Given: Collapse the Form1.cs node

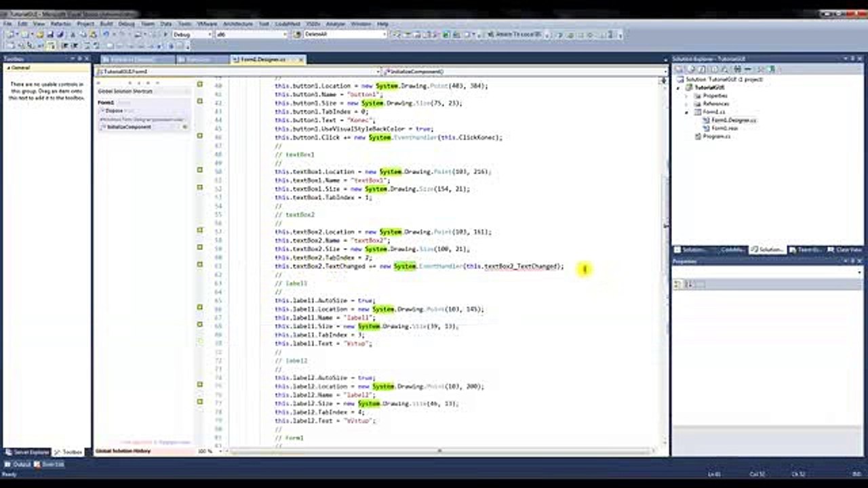Looking at the screenshot, I should (686, 112).
